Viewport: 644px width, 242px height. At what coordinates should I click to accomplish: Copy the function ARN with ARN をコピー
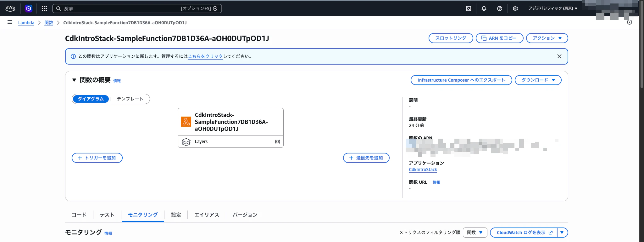pos(500,38)
